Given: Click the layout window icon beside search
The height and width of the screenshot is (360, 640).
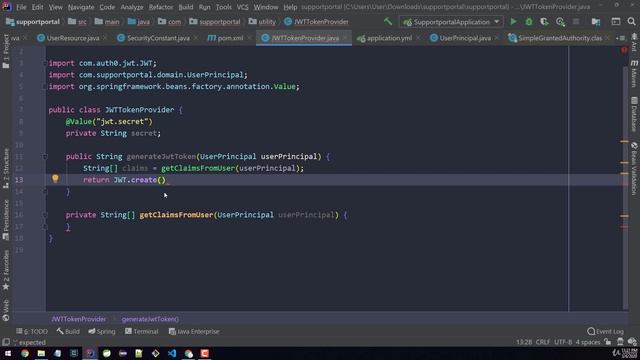Looking at the screenshot, I should click(x=616, y=22).
